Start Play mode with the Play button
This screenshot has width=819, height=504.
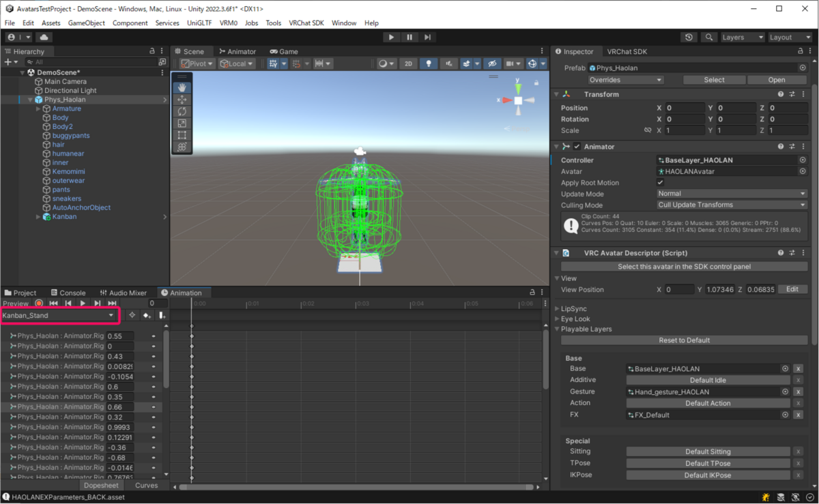(x=391, y=38)
